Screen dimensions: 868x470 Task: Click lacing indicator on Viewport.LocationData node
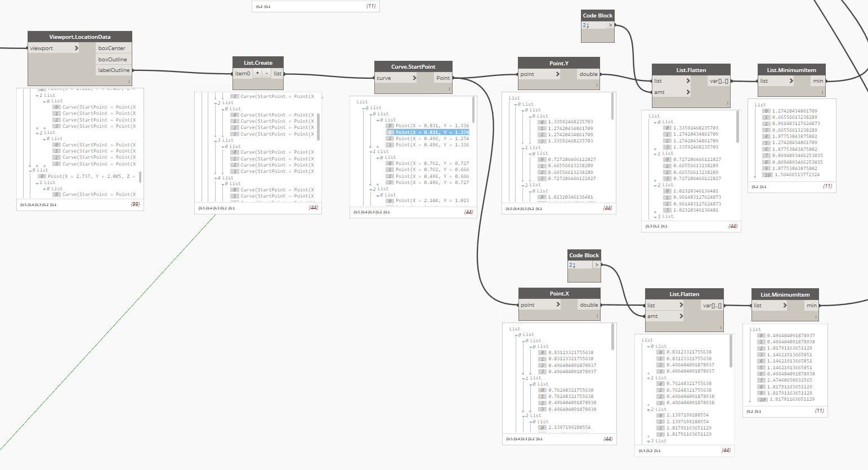coord(129,82)
